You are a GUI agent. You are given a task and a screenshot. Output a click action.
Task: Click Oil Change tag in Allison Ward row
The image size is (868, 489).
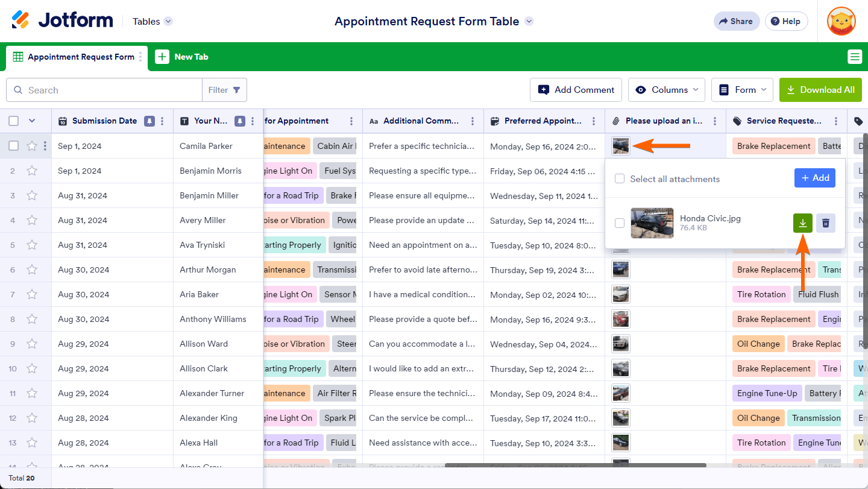[x=758, y=344]
